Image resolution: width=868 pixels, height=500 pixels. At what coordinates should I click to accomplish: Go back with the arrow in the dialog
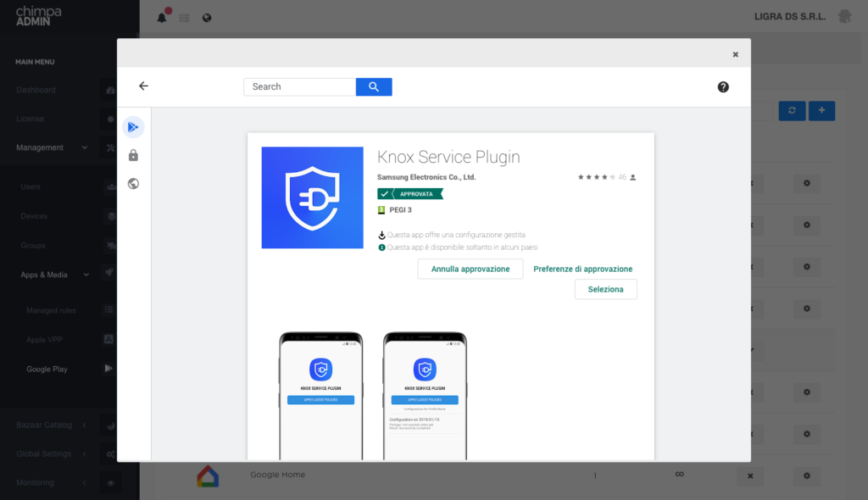[143, 86]
